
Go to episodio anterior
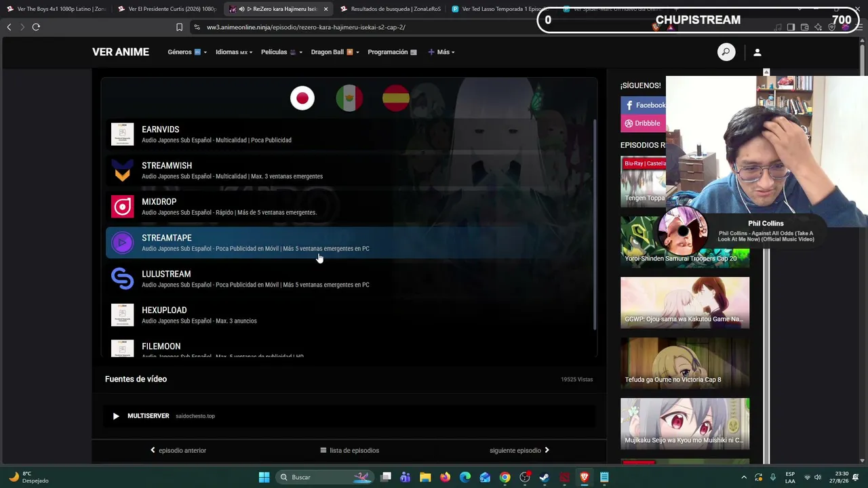(x=178, y=450)
